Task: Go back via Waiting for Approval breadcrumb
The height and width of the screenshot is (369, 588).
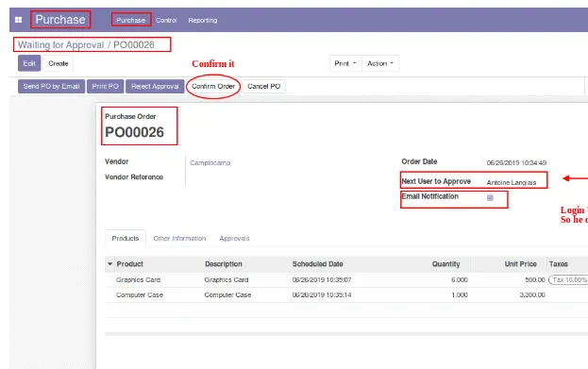Action: click(60, 45)
